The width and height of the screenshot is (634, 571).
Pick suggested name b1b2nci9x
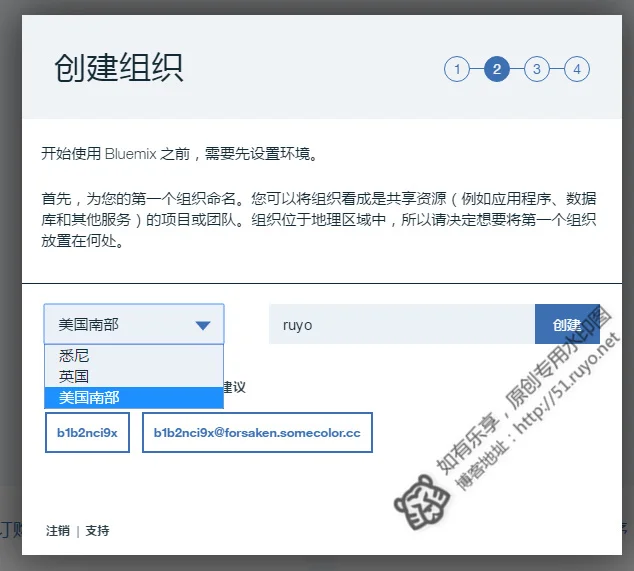point(87,433)
